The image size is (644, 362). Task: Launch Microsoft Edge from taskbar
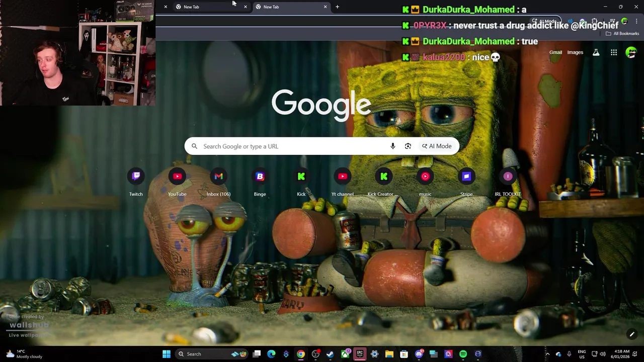pos(271,354)
